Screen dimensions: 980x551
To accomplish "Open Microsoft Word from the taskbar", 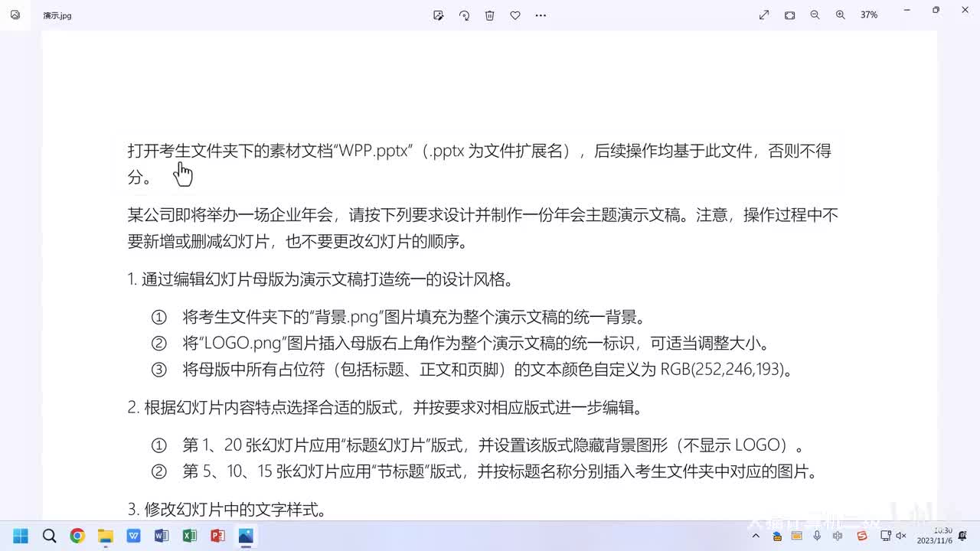I will tap(162, 536).
